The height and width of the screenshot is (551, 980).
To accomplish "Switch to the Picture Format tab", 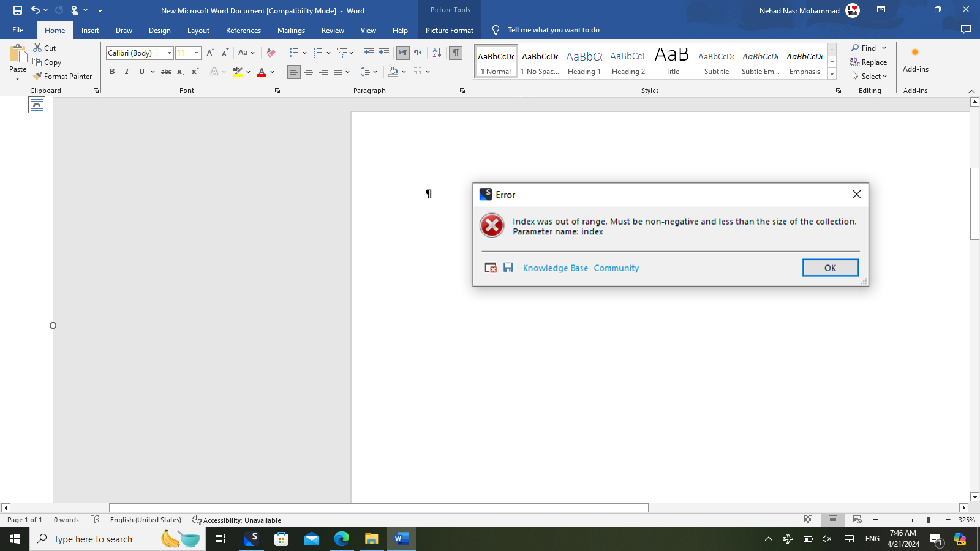I will (450, 30).
